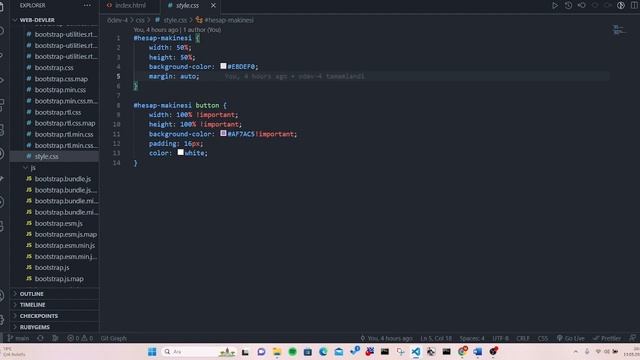Click Prettier in the status bar

(607, 338)
